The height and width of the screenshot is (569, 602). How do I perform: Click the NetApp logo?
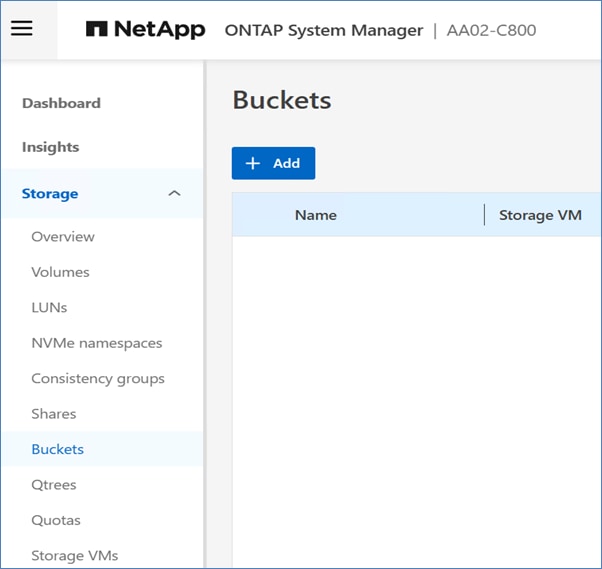click(x=146, y=30)
